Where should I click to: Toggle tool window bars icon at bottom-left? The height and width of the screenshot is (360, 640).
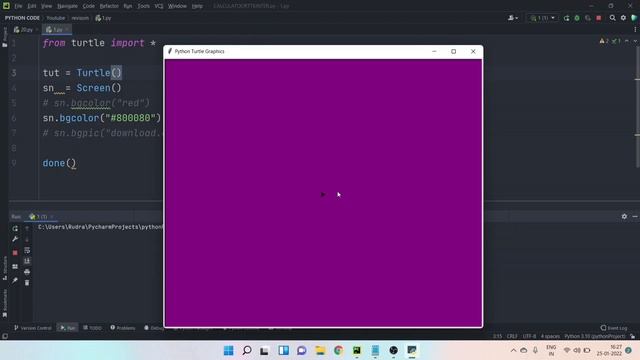click(4, 336)
